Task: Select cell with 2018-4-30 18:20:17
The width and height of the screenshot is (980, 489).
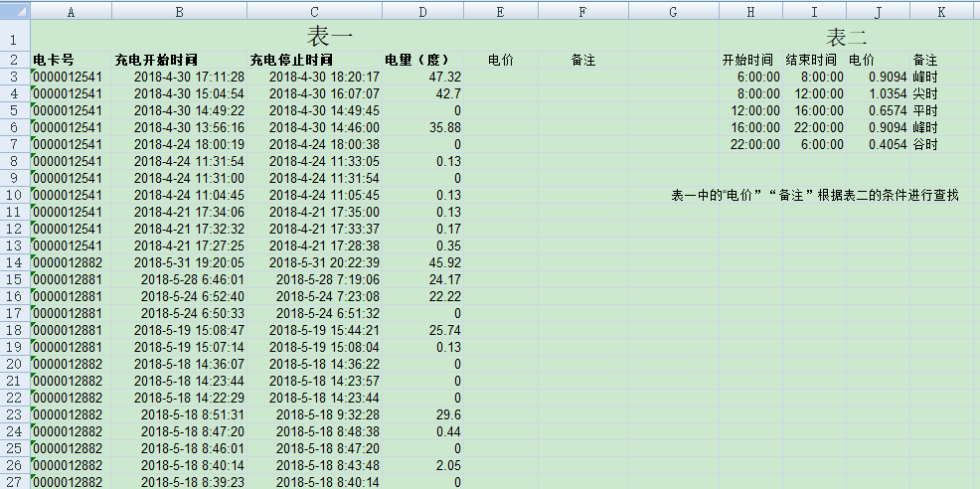Action: [x=314, y=77]
